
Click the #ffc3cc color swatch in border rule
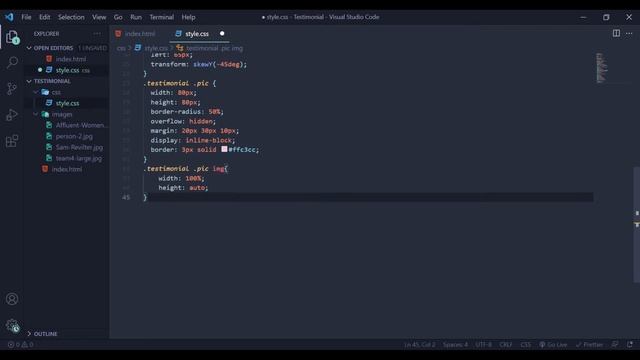pos(224,149)
